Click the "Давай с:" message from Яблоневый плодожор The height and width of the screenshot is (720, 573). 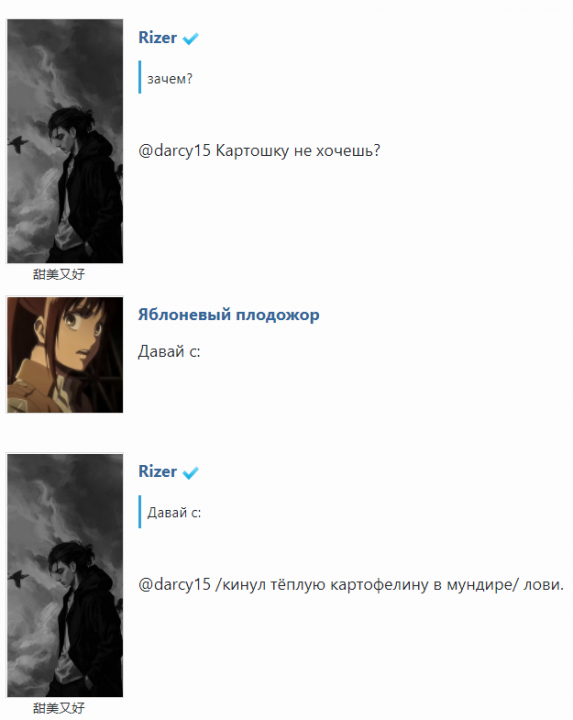169,352
